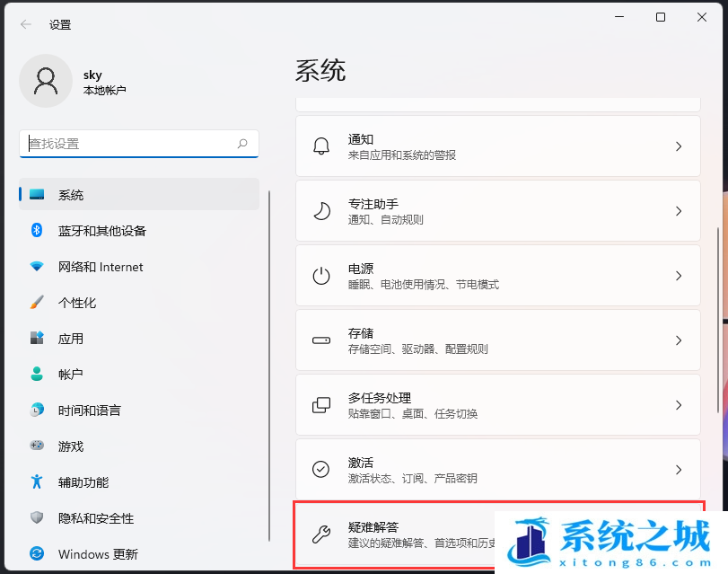Expand the 存储 row chevron
Viewport: 728px width, 574px height.
(679, 340)
